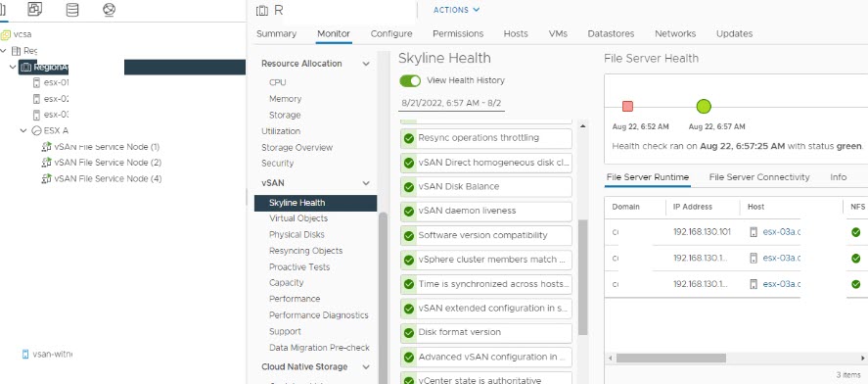Select the ESX Agents resource pool icon
Image resolution: width=868 pixels, height=384 pixels.
(36, 130)
